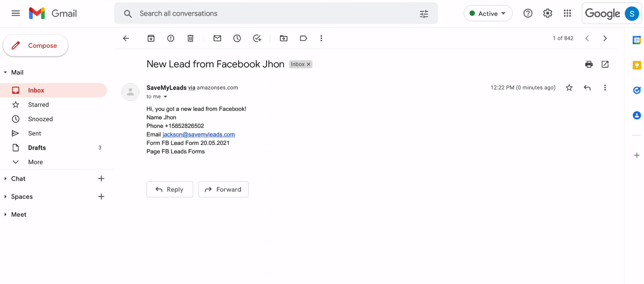Snooze this conversation

click(237, 38)
